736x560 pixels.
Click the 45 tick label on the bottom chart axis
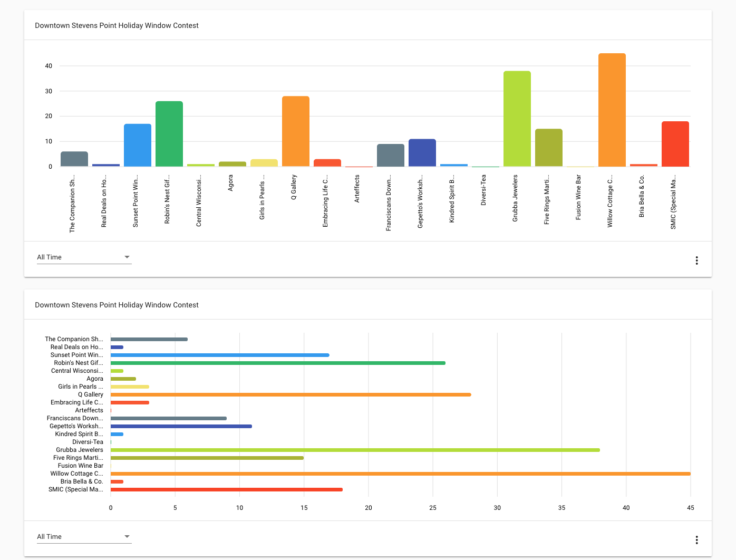click(x=691, y=508)
